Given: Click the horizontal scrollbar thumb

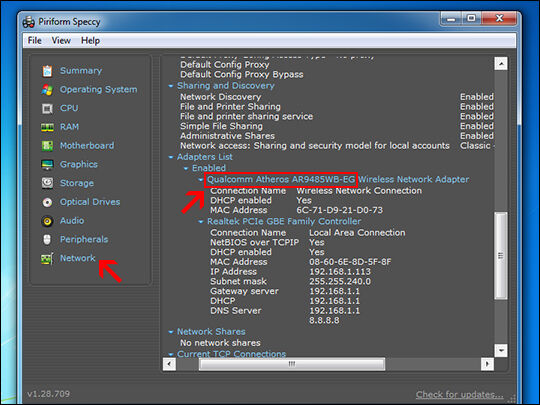Looking at the screenshot, I should point(292,364).
